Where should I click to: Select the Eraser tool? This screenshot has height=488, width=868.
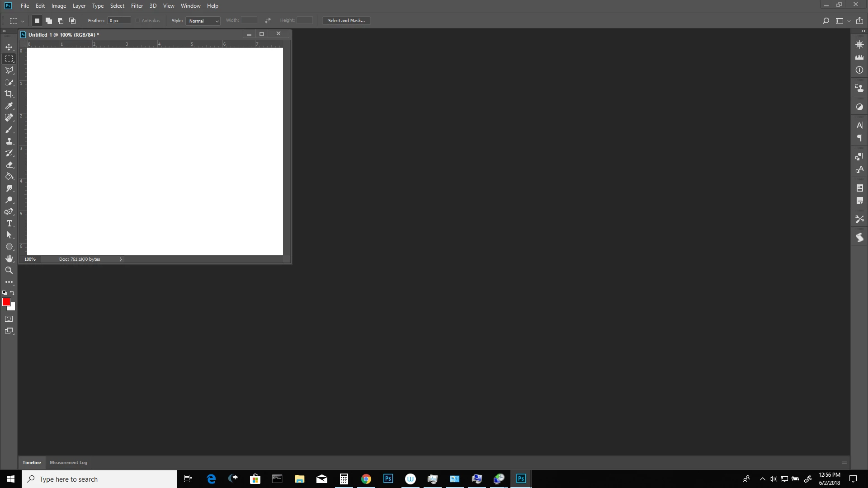[9, 165]
